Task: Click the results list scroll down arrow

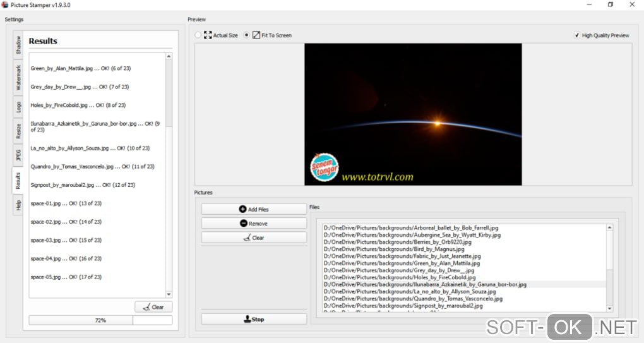Action: (x=169, y=294)
